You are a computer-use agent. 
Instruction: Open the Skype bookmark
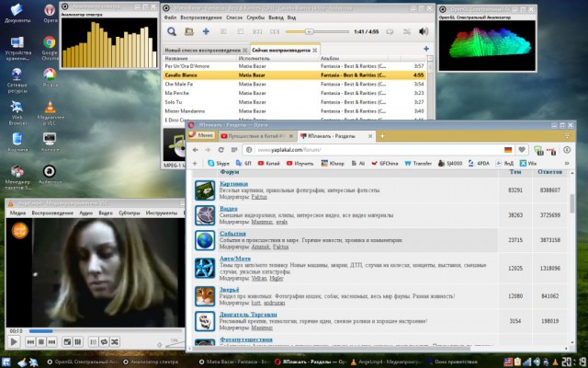(219, 164)
